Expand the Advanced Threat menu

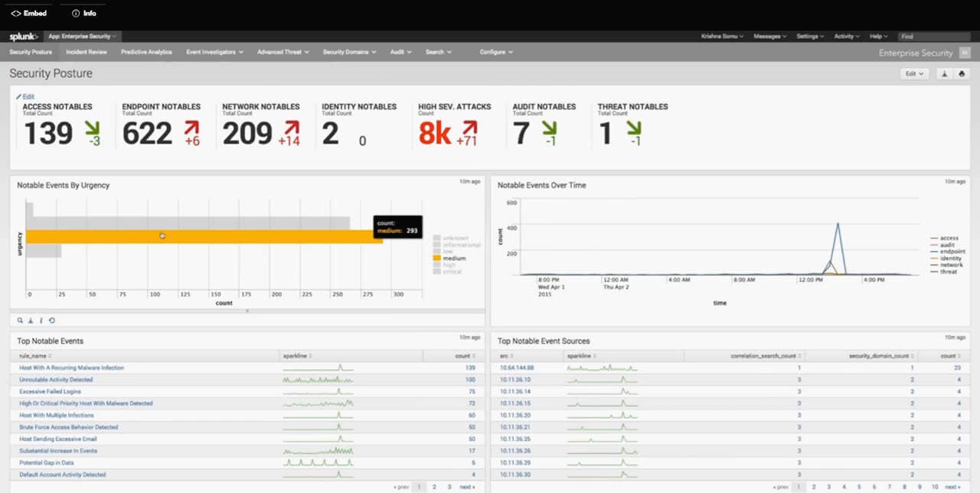[283, 52]
